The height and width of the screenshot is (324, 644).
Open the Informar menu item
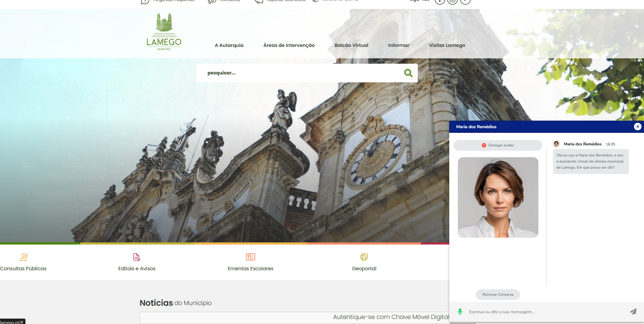(398, 45)
